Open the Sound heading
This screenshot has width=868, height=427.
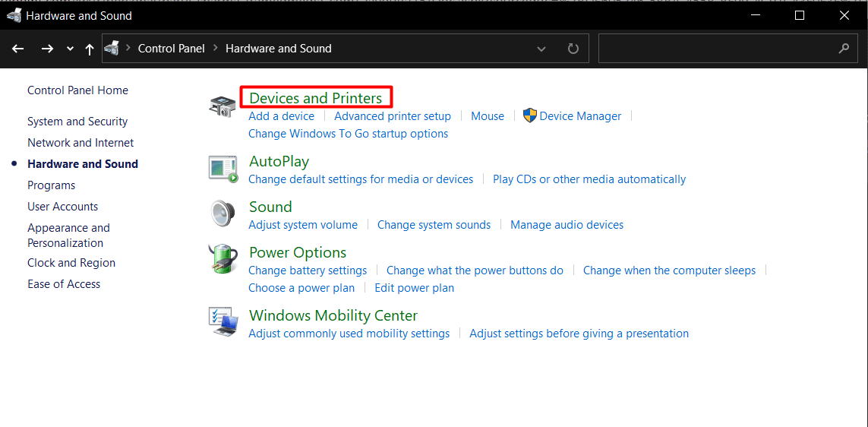coord(270,207)
